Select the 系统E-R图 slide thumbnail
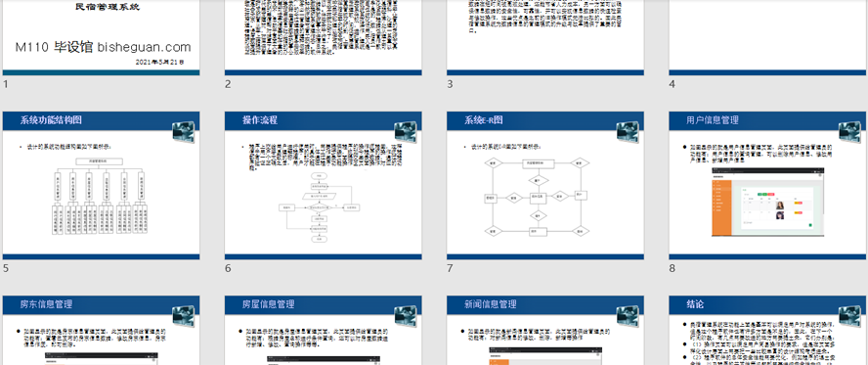Viewport: 868px width, 365px height. [x=545, y=186]
